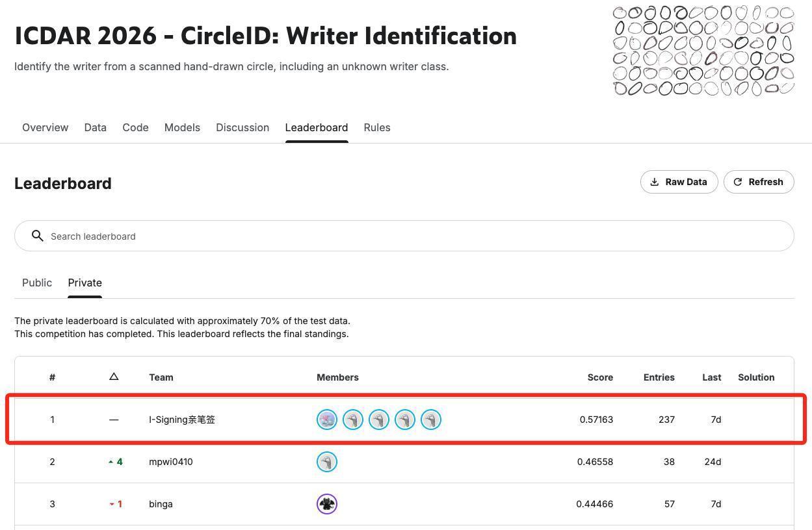Click the search magnifier icon
Viewport: 812px width, 530px height.
[x=38, y=236]
